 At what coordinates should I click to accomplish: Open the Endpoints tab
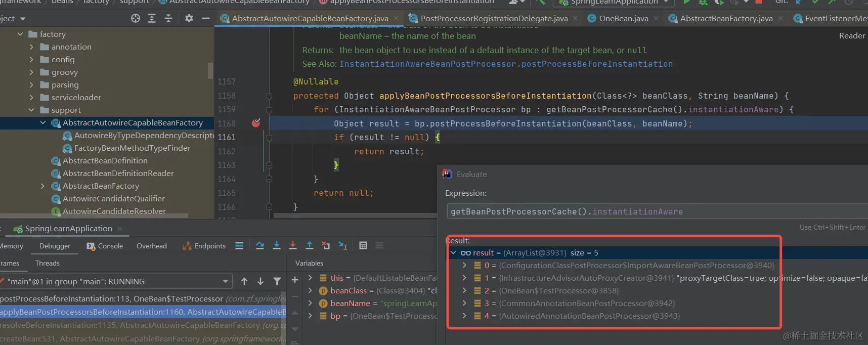pos(204,246)
